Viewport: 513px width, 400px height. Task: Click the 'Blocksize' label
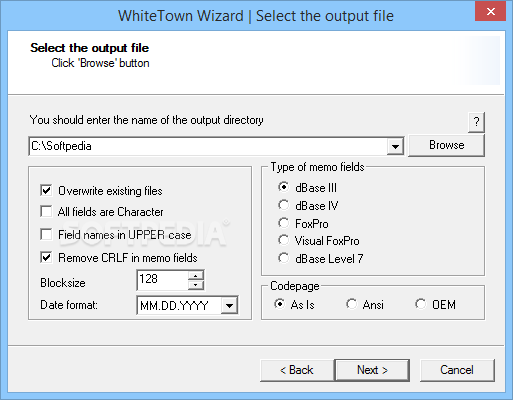point(63,283)
